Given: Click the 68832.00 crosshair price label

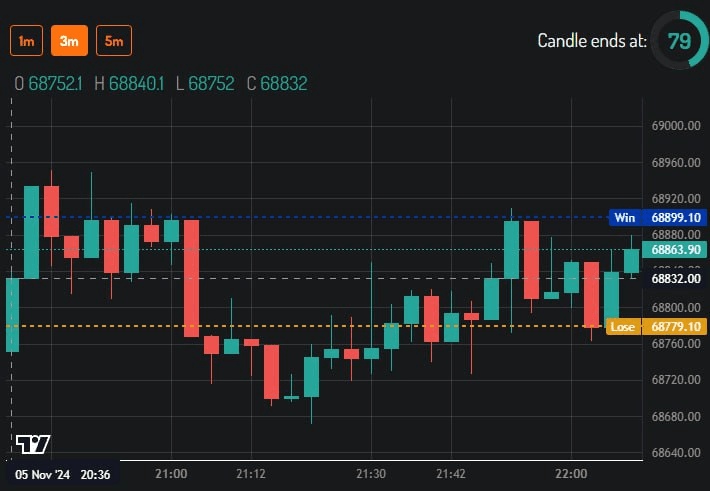Looking at the screenshot, I should [676, 279].
